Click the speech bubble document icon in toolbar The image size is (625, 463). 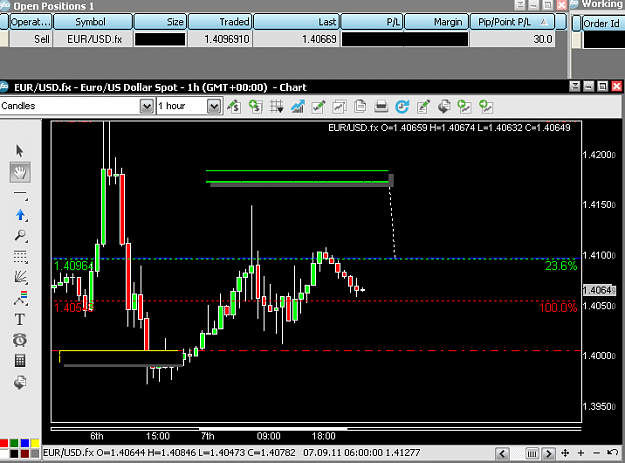pos(444,106)
